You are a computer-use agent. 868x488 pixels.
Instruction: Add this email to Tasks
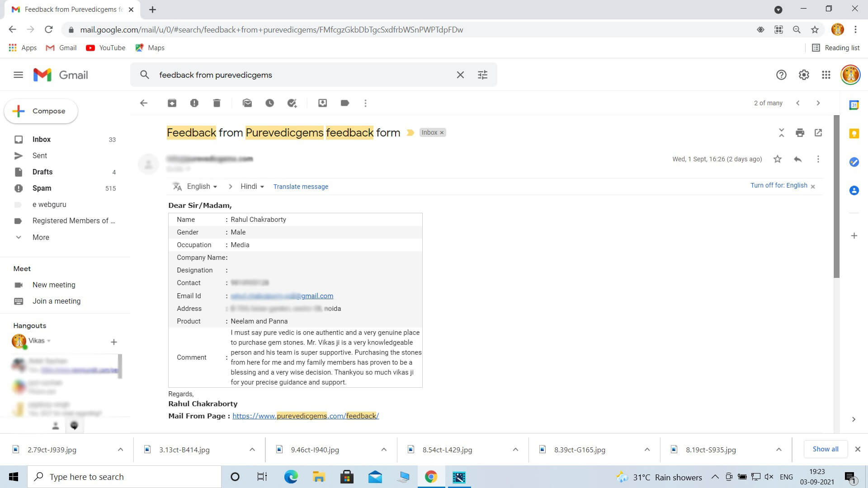coord(292,103)
